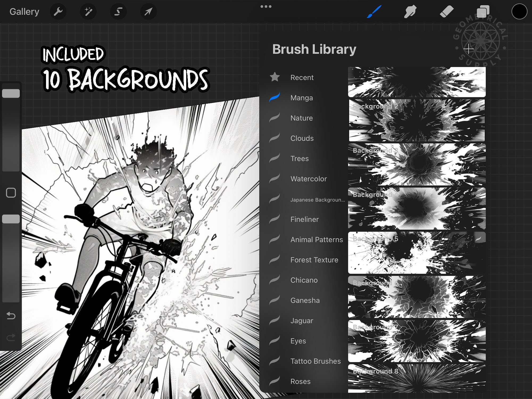Viewport: 532px width, 399px height.
Task: Select the Chicano brush set
Action: (304, 280)
